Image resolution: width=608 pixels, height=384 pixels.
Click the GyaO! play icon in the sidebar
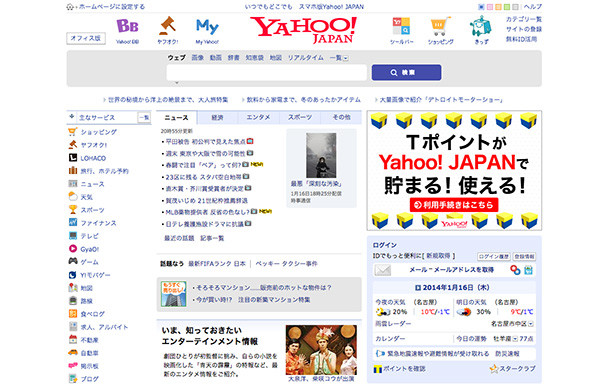[x=73, y=249]
